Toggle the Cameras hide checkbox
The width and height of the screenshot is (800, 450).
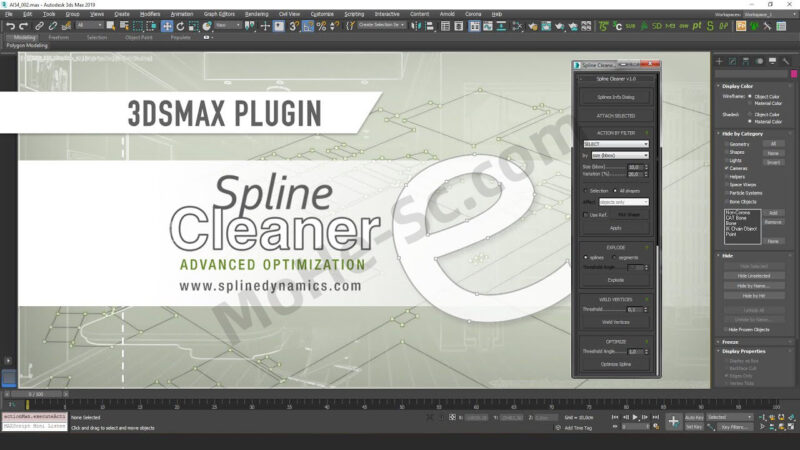(727, 168)
